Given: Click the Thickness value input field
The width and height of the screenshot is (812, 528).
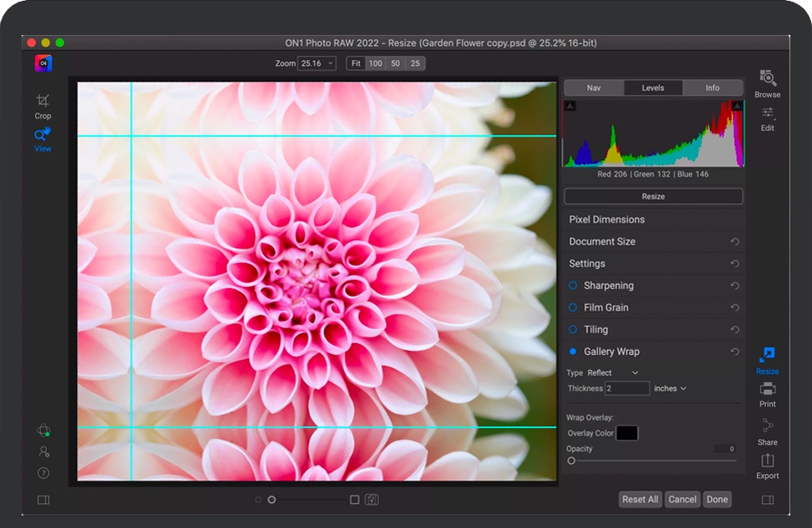Looking at the screenshot, I should (626, 388).
